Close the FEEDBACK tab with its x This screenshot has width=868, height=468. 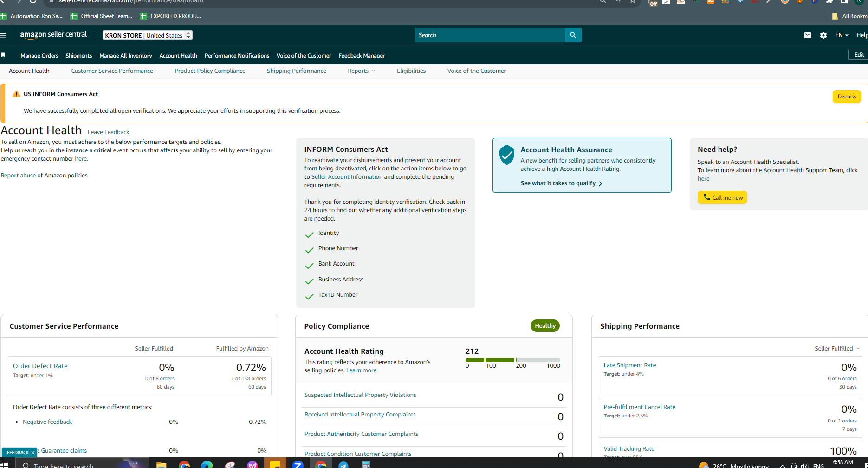pyautogui.click(x=33, y=453)
